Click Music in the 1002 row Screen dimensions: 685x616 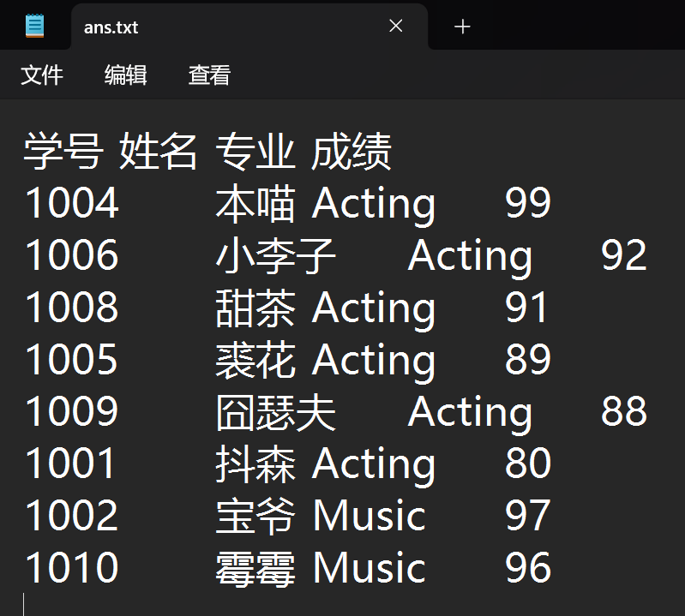pos(370,515)
